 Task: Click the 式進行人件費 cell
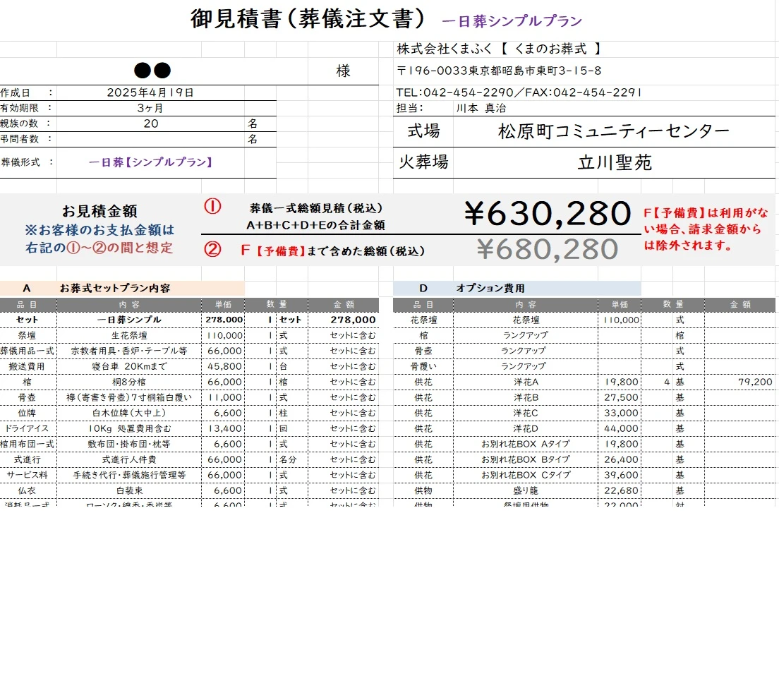pyautogui.click(x=129, y=459)
